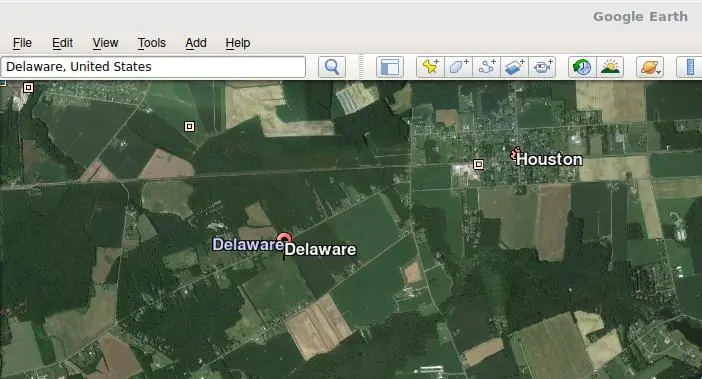Screen dimensions: 702x379
Task: Toggle sunlight across the landscape
Action: [x=610, y=67]
